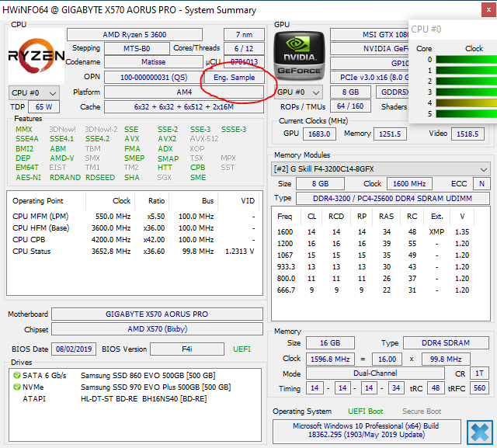
Task: Click the Platform AM4 field
Action: [184, 92]
